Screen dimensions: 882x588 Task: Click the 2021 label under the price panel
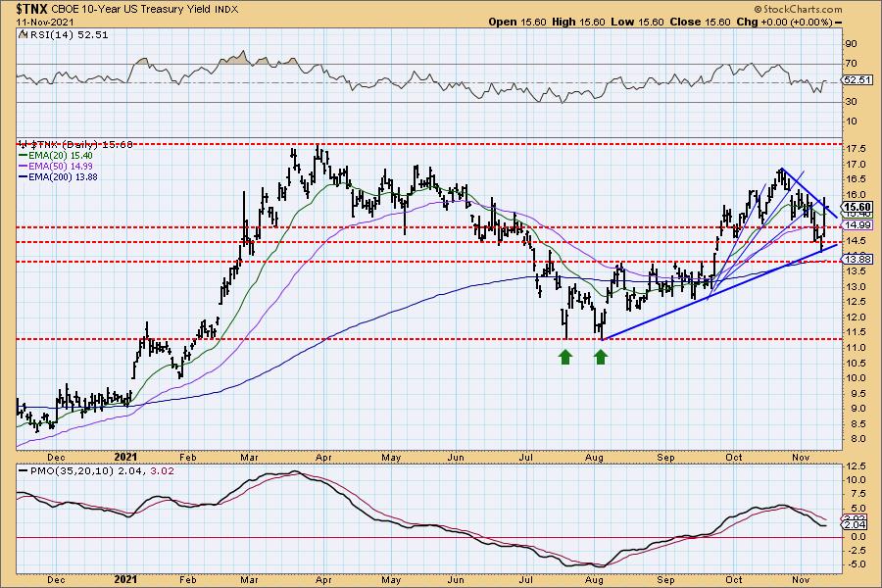click(125, 458)
